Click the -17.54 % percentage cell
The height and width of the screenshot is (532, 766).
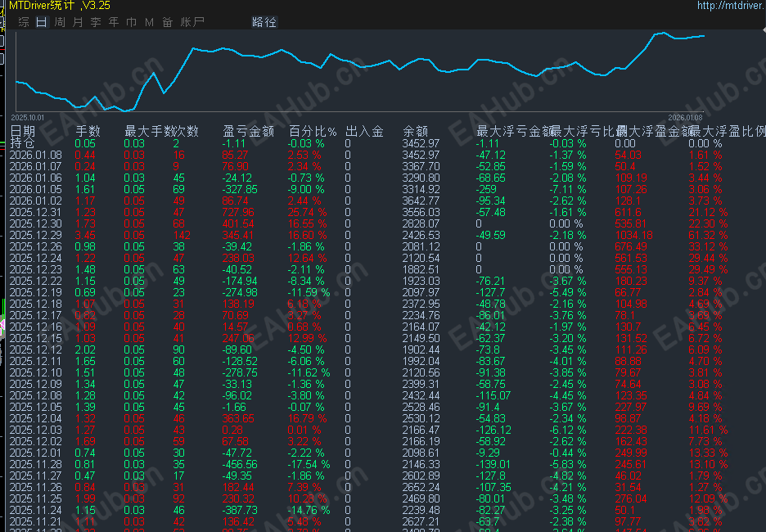click(x=309, y=464)
